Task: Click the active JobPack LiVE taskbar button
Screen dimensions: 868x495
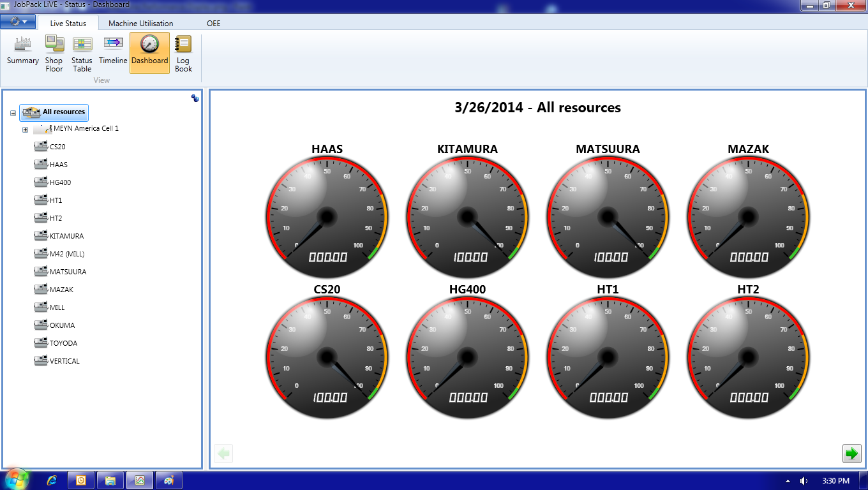Action: [140, 480]
